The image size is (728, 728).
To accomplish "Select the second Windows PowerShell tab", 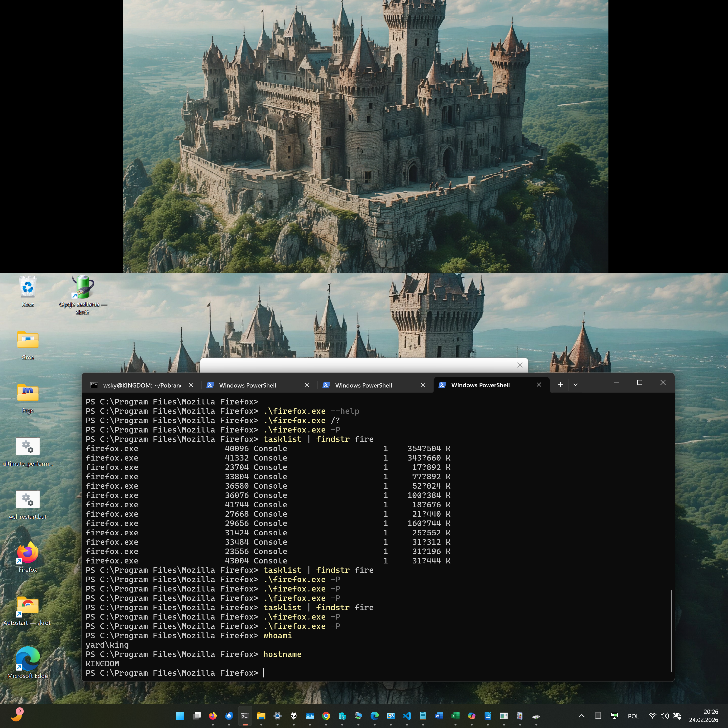I will point(363,385).
